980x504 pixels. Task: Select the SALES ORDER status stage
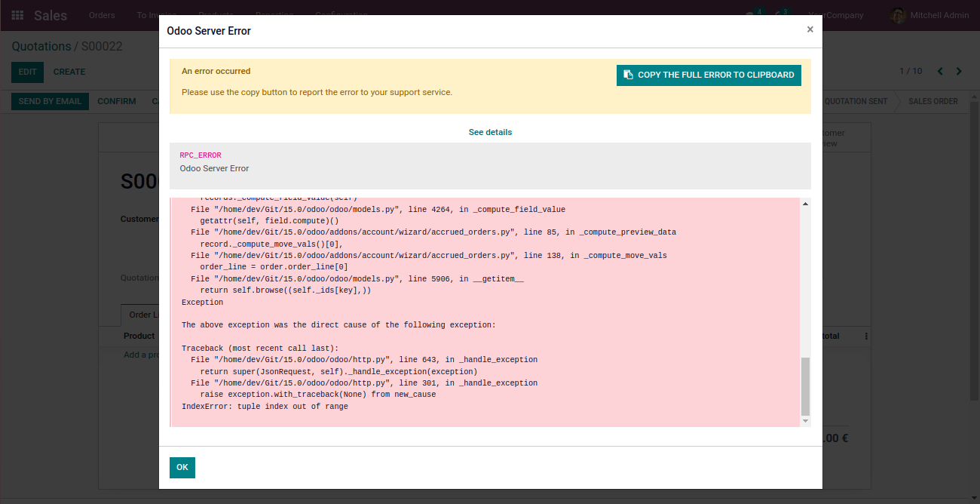[933, 101]
